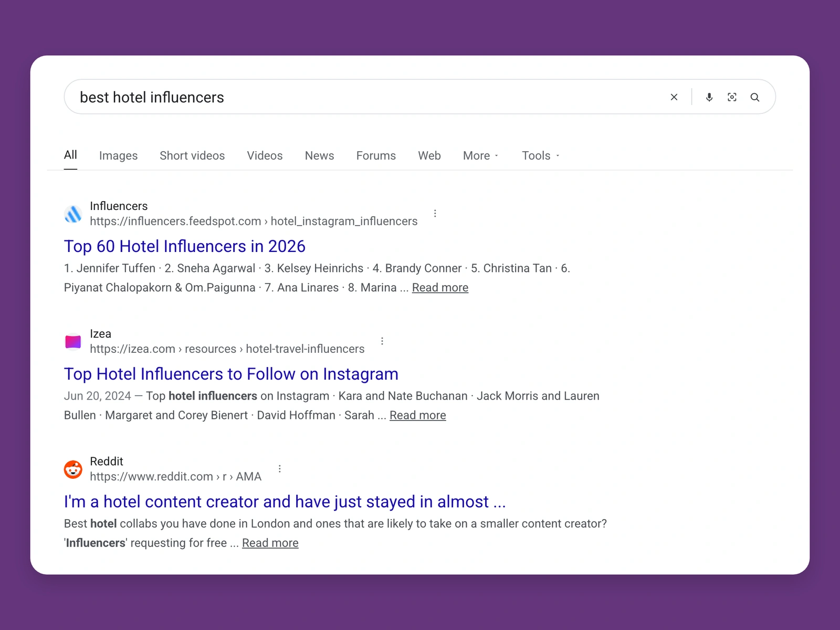This screenshot has width=840, height=630.
Task: Click Read more under the Feedspot snippet
Action: coord(440,288)
